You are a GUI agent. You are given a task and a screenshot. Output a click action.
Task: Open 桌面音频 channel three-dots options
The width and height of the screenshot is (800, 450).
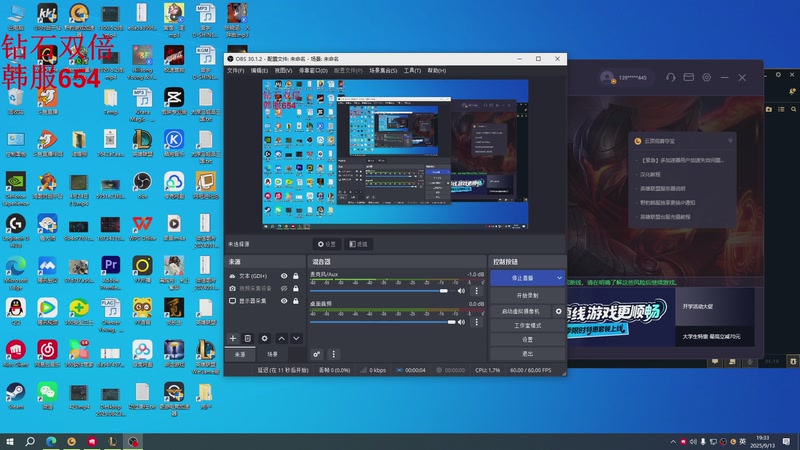coord(477,322)
